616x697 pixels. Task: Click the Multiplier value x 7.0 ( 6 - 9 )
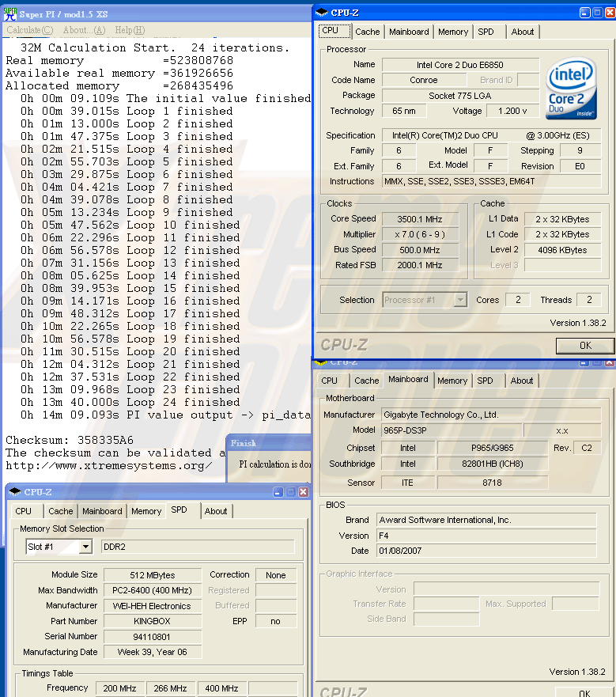[420, 235]
